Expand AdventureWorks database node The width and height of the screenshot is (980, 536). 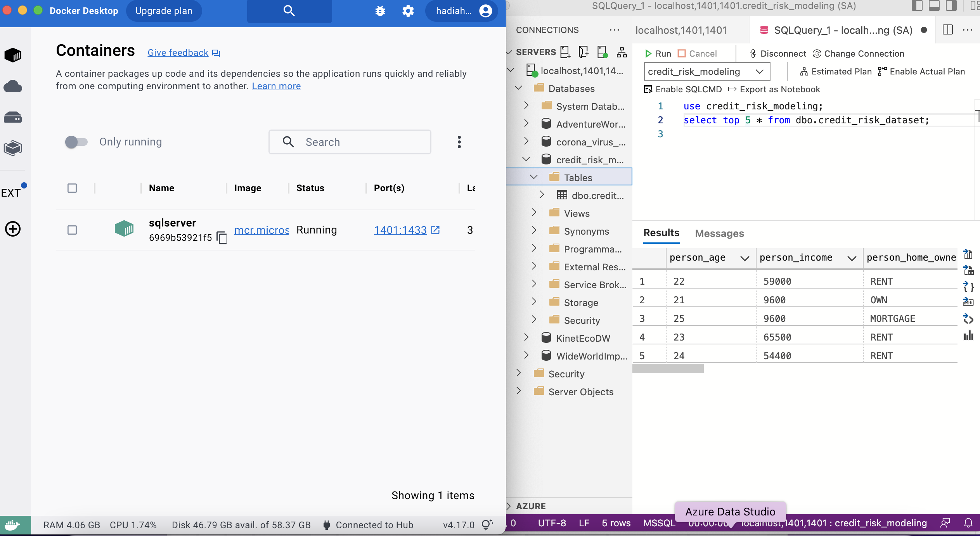coord(526,123)
